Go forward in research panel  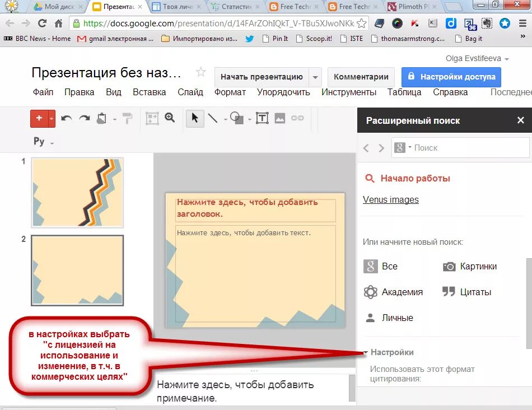point(381,148)
